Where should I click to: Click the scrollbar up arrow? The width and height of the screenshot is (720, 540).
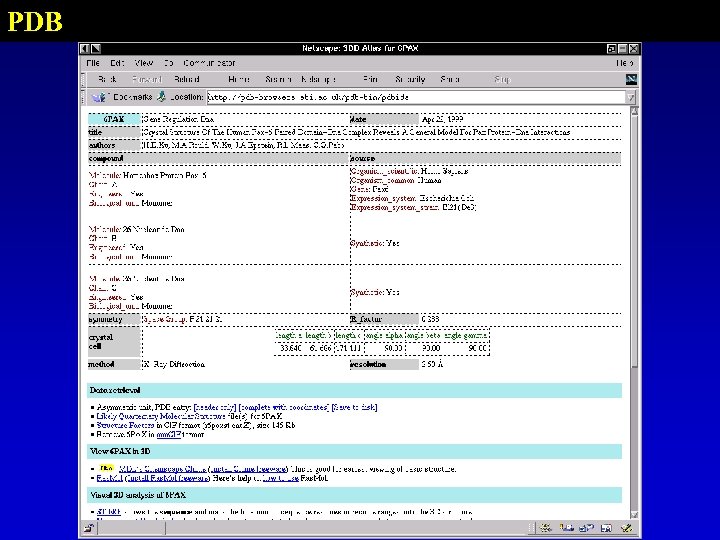coord(634,111)
